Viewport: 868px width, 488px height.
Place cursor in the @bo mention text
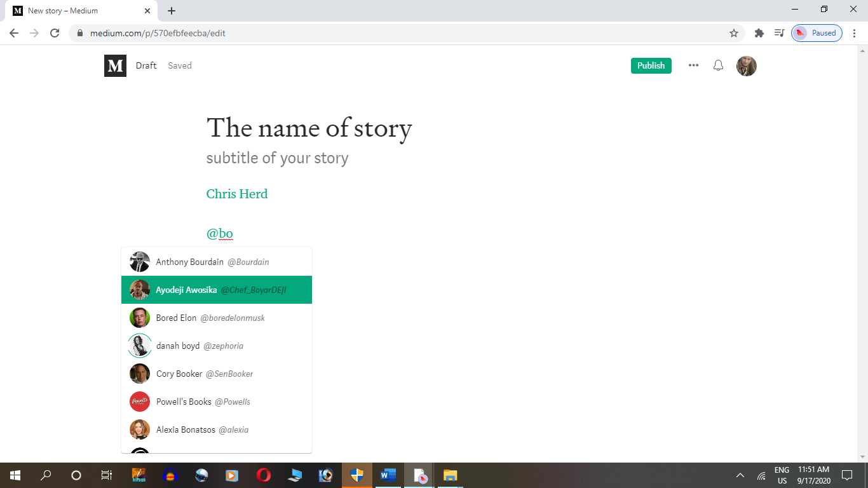click(220, 234)
